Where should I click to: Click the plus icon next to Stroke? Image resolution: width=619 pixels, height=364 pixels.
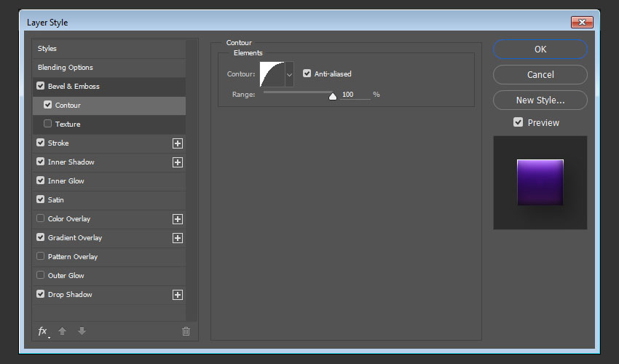[177, 143]
